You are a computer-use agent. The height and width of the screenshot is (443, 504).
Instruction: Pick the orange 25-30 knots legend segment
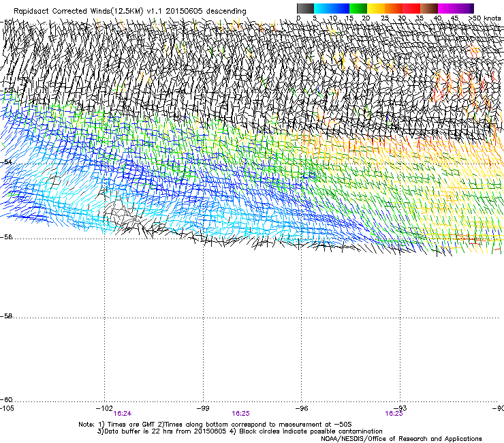[x=394, y=8]
